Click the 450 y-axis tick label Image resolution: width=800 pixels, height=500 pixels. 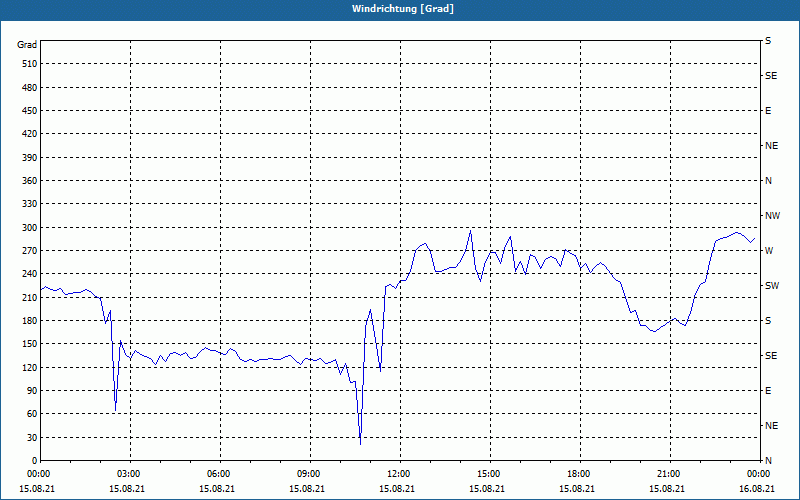29,111
